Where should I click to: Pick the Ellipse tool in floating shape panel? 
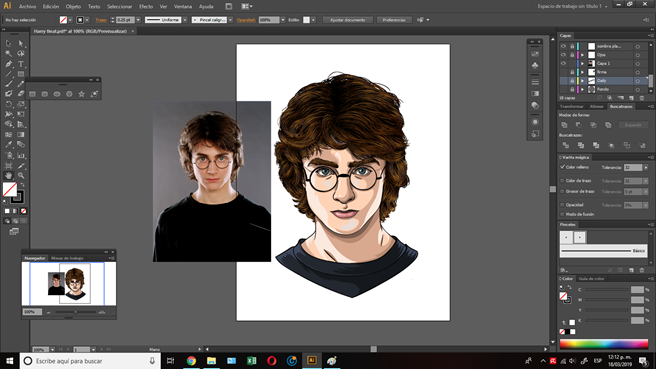(57, 94)
